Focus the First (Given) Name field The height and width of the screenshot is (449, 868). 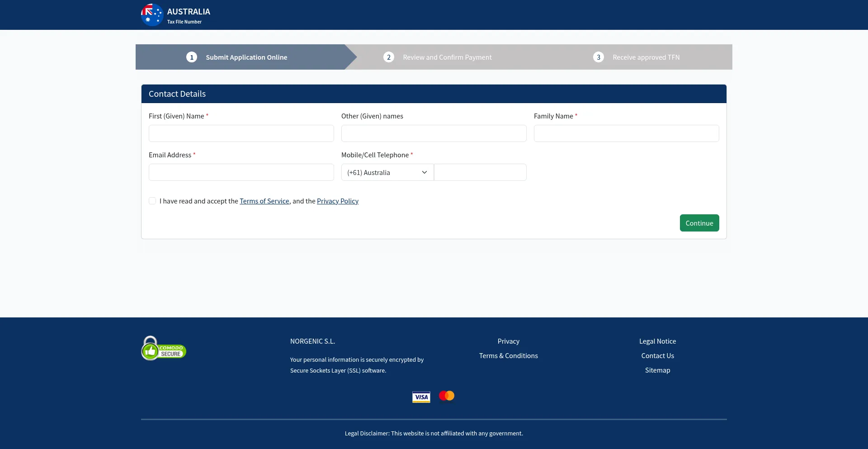pos(241,133)
